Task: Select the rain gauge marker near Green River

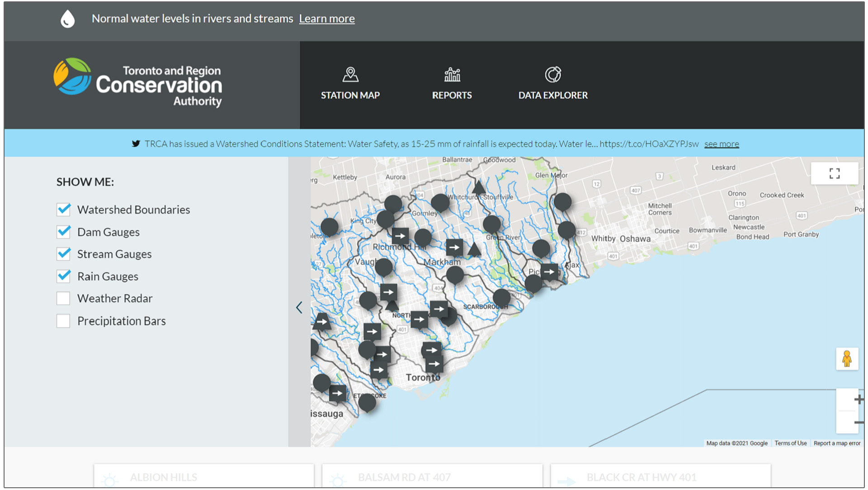Action: [492, 224]
